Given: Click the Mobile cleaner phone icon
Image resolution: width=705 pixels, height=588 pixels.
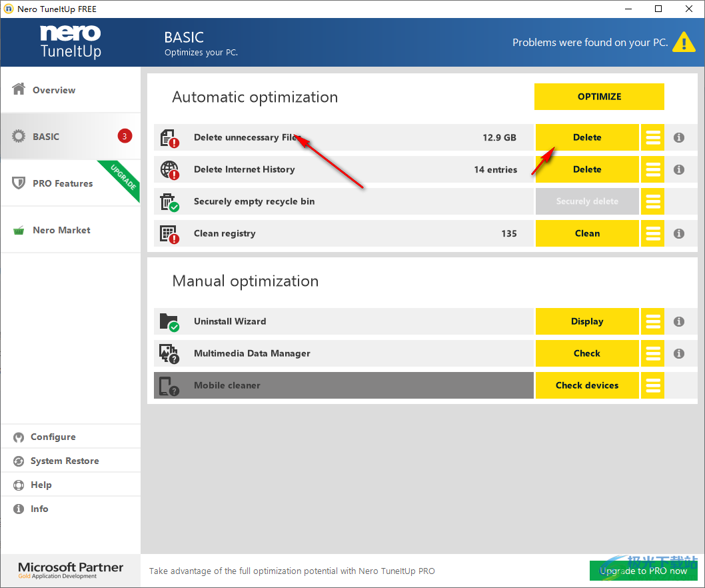Looking at the screenshot, I should tap(169, 386).
